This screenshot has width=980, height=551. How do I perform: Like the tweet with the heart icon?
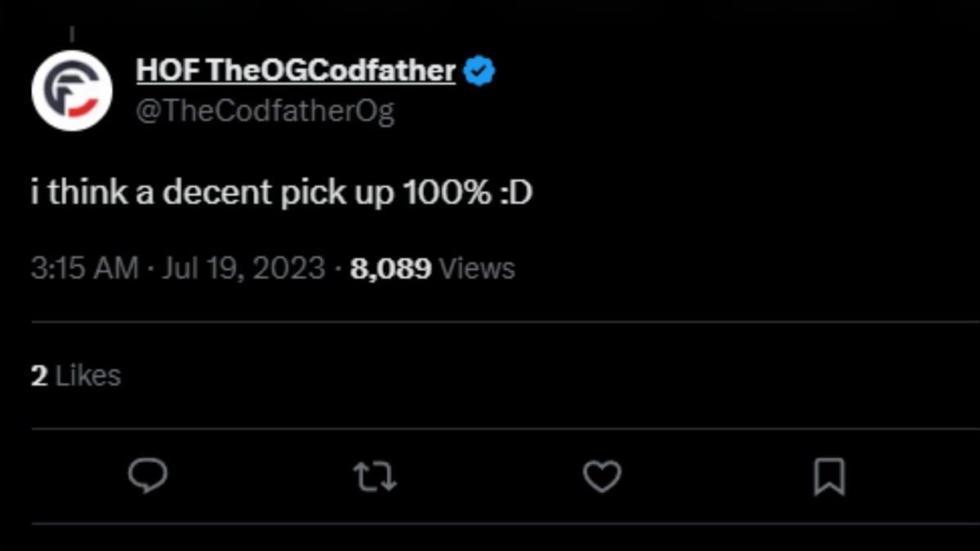point(602,476)
